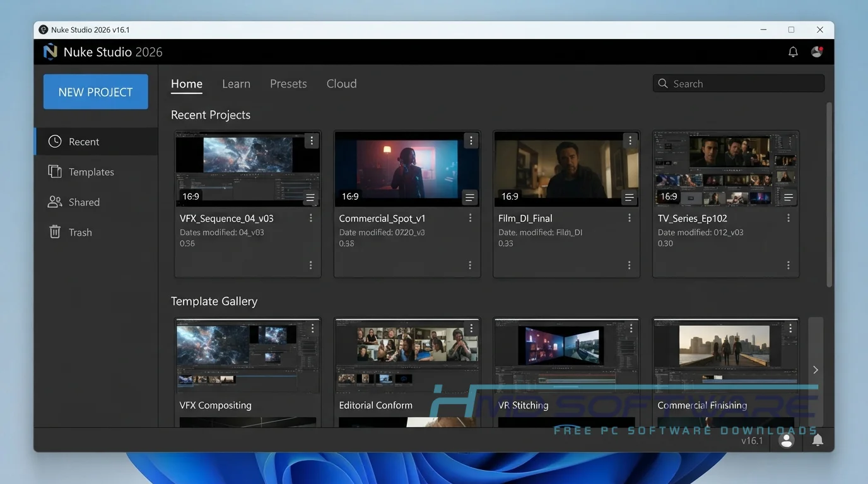Open thumbnail overflow menu on Film_DI_Final
Image resolution: width=868 pixels, height=484 pixels.
[x=630, y=141]
